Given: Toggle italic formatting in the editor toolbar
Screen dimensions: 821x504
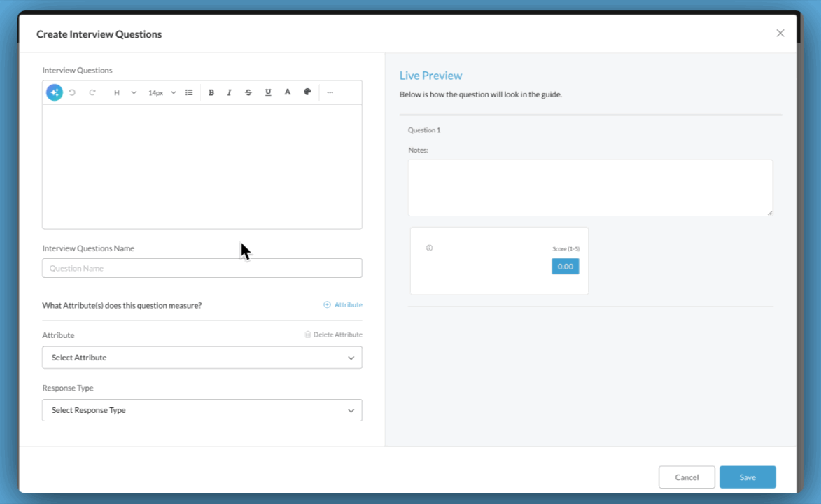Looking at the screenshot, I should point(230,92).
